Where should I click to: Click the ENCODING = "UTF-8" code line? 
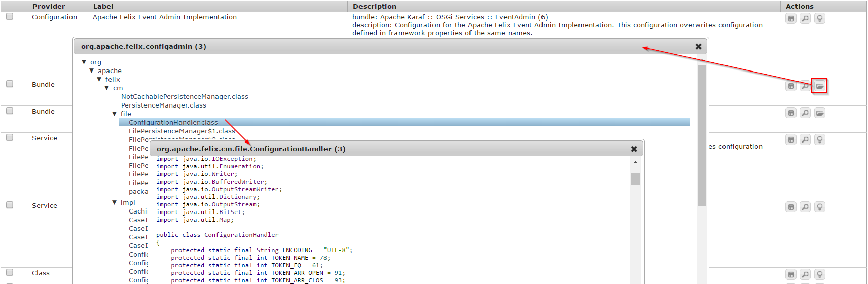[262, 250]
